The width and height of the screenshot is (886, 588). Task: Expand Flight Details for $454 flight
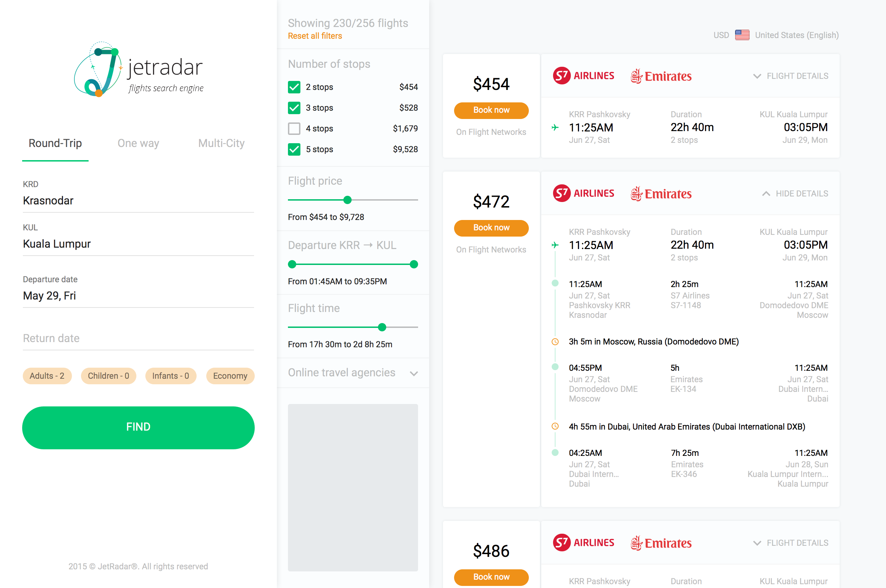click(x=790, y=76)
